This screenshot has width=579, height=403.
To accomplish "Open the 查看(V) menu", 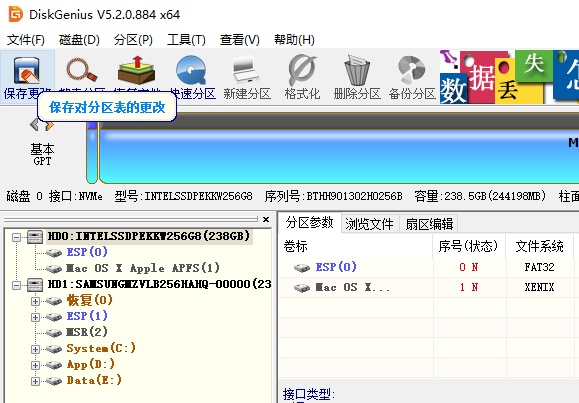I will 240,40.
